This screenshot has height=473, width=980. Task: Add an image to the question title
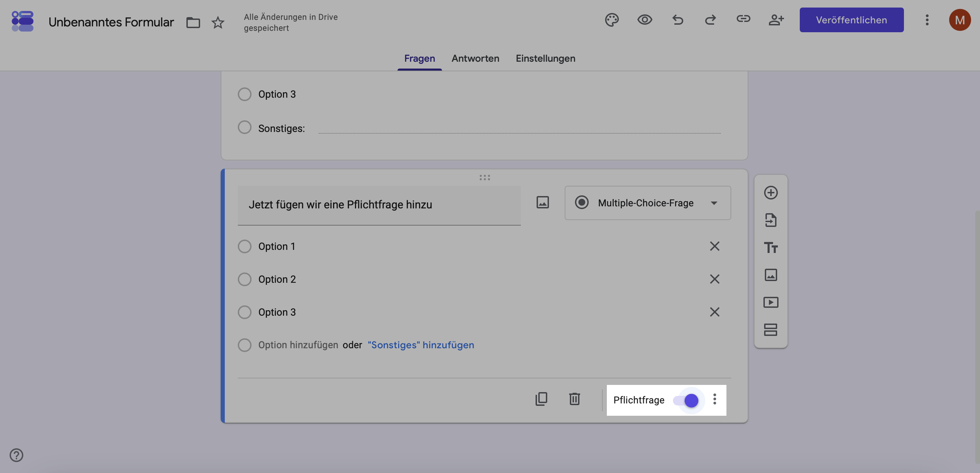tap(542, 203)
